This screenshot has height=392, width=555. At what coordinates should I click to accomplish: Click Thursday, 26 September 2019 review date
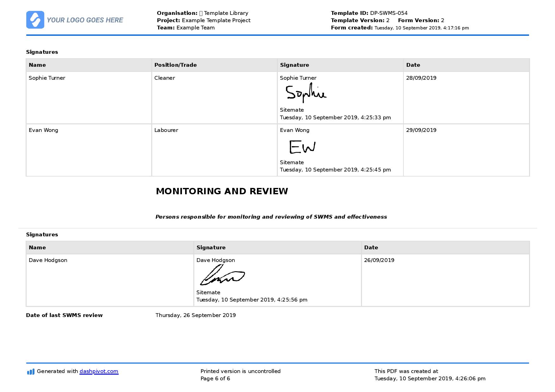coord(196,315)
